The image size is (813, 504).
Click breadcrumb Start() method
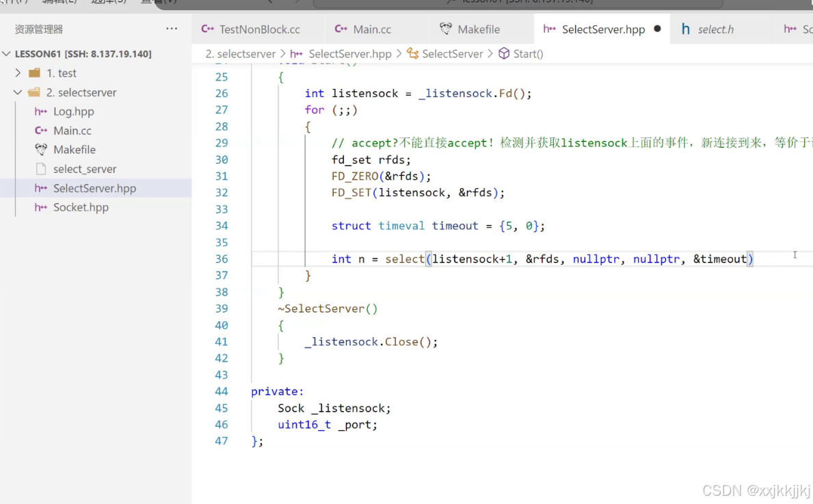(529, 54)
